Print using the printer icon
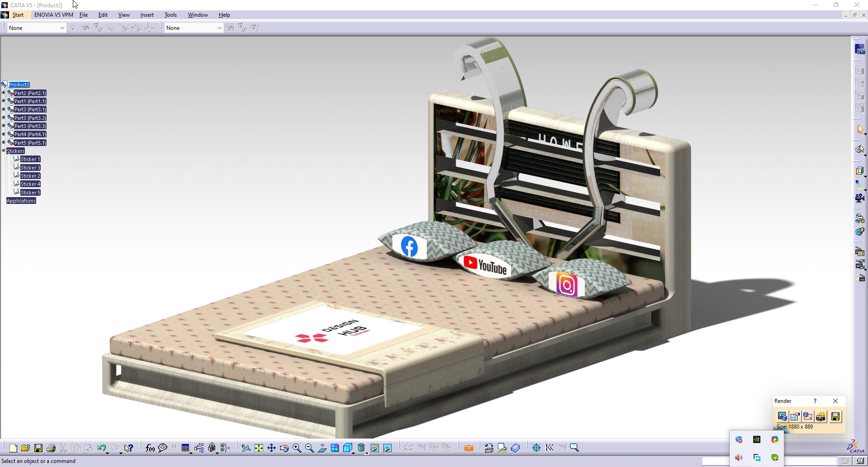The width and height of the screenshot is (868, 467). pos(51,448)
